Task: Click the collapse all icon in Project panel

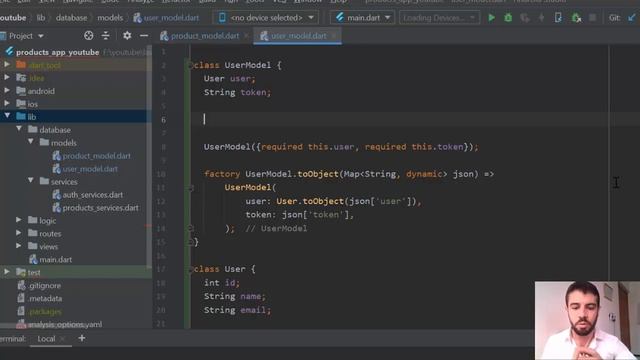Action: pyautogui.click(x=106, y=36)
